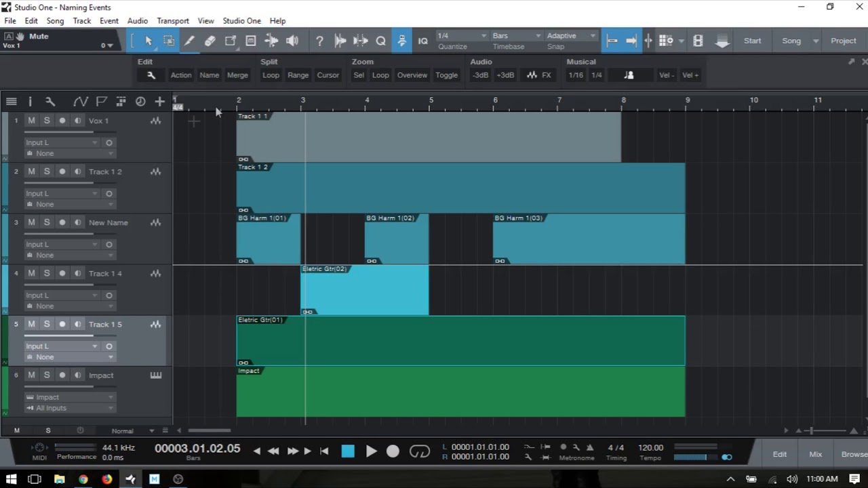Toggle the loop button in transport
868x488 pixels.
click(x=420, y=451)
